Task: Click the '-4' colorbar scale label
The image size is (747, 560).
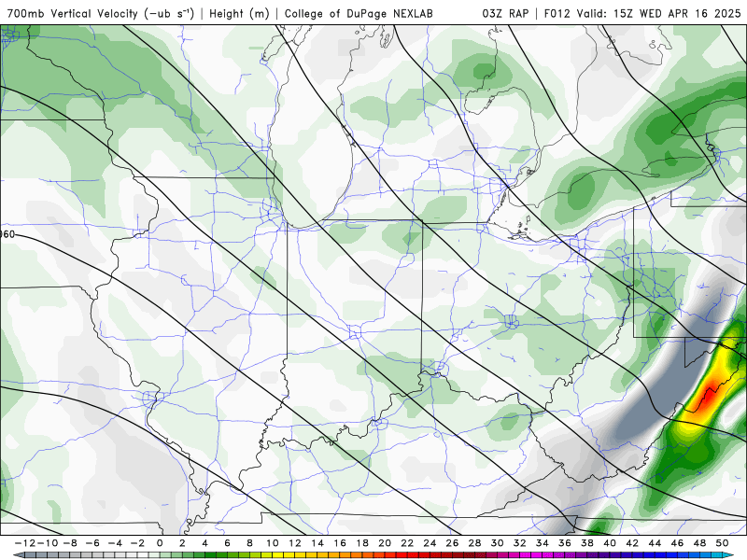Action: pos(115,543)
